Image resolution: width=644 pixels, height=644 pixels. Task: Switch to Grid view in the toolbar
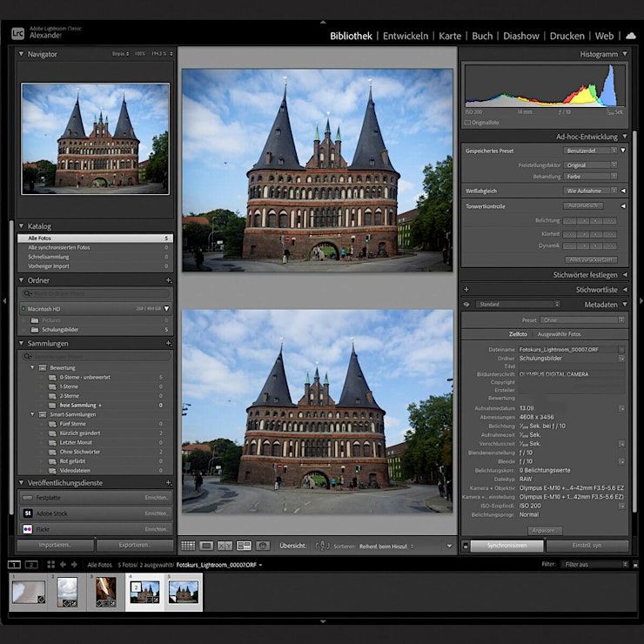point(188,546)
